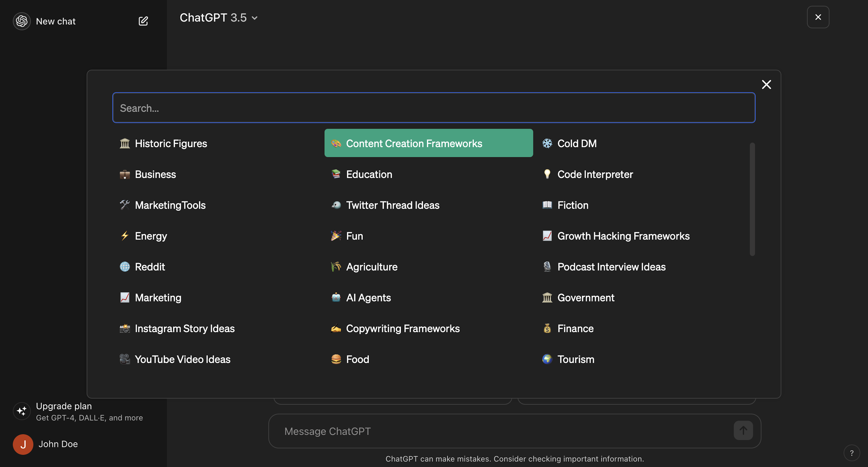Click the Government building icon
Viewport: 868px width, 467px height.
547,298
